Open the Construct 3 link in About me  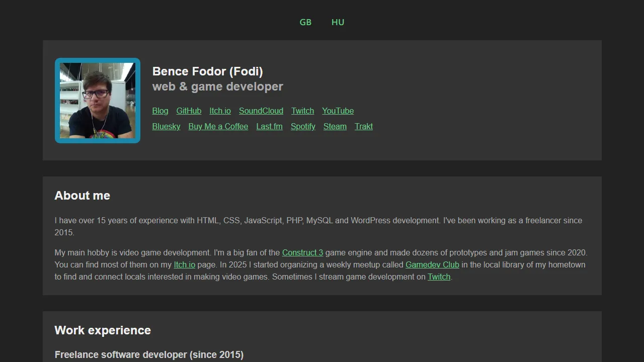point(302,252)
